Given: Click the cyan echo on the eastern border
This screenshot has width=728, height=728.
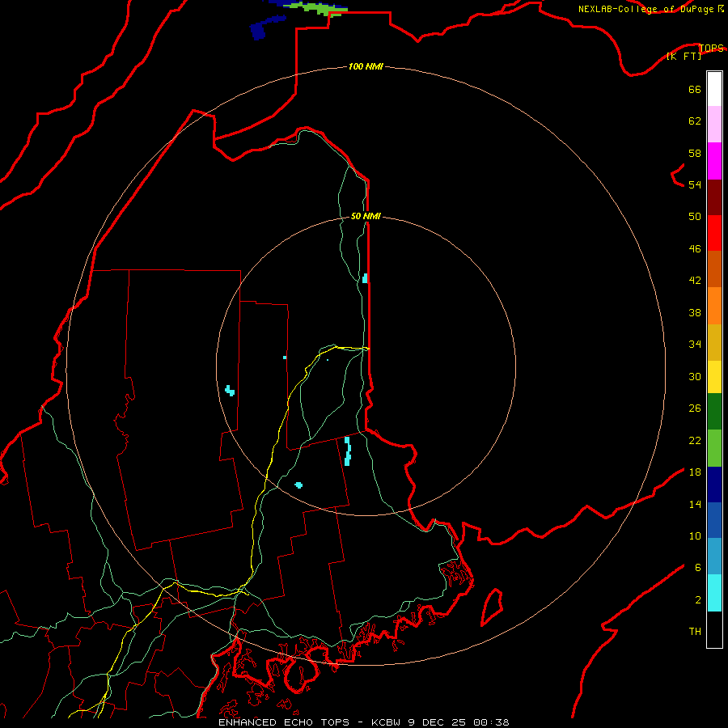Looking at the screenshot, I should click(x=365, y=278).
